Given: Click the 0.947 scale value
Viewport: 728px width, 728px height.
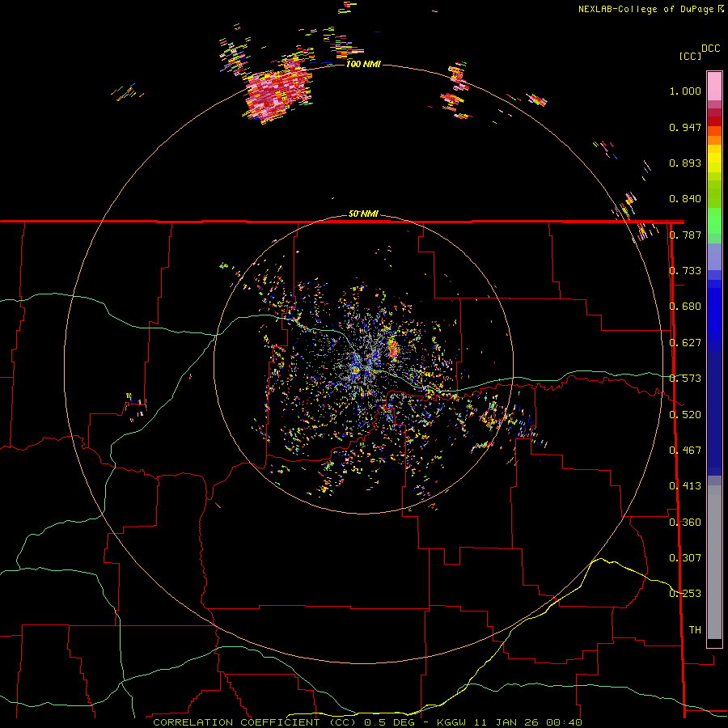Looking at the screenshot, I should [x=685, y=127].
